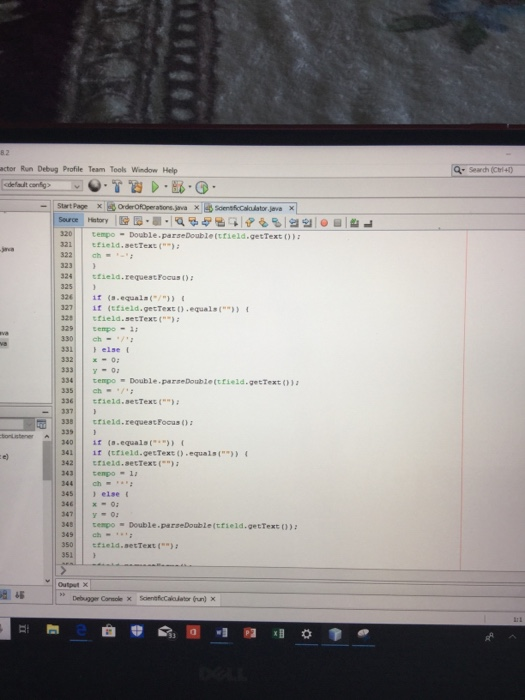The width and height of the screenshot is (525, 700).
Task: Open the Tools menu
Action: (118, 170)
